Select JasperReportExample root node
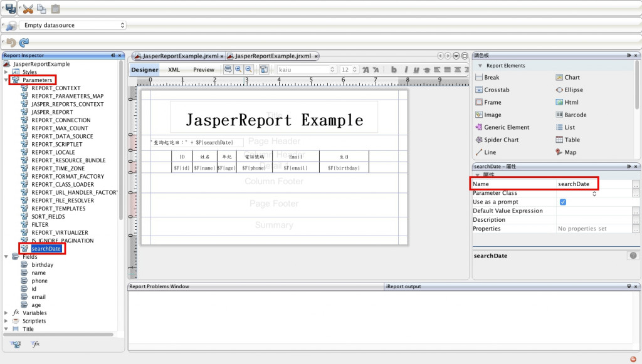 (41, 64)
